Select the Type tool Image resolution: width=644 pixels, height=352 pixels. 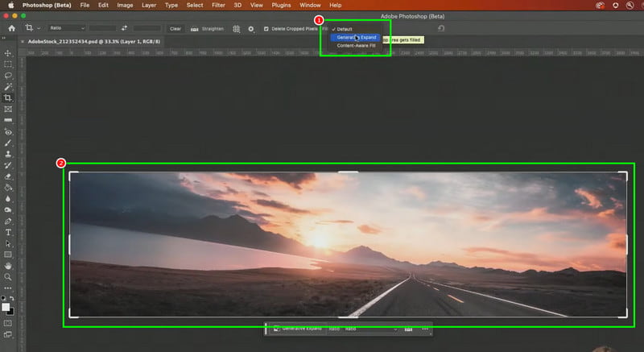tap(8, 233)
